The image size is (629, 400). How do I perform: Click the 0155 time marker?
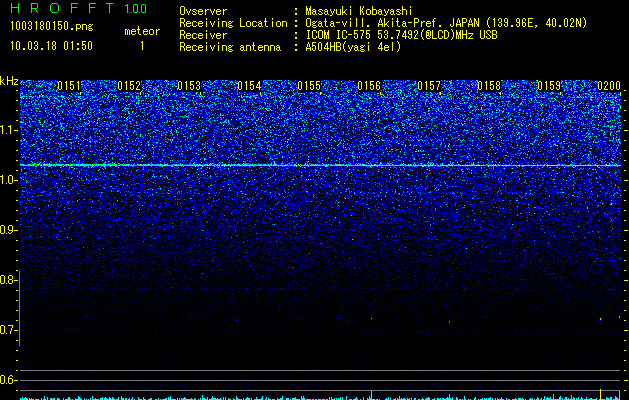309,86
